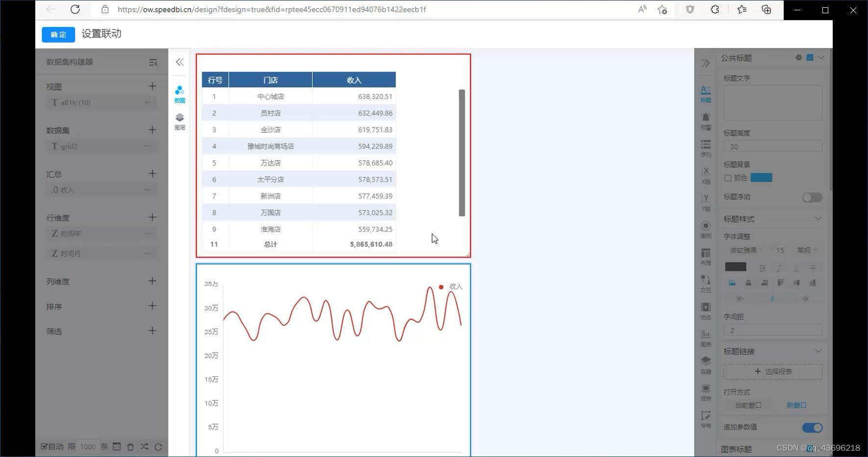This screenshot has width=868, height=457.
Task: Select the 门店 column header in table
Action: pos(271,80)
